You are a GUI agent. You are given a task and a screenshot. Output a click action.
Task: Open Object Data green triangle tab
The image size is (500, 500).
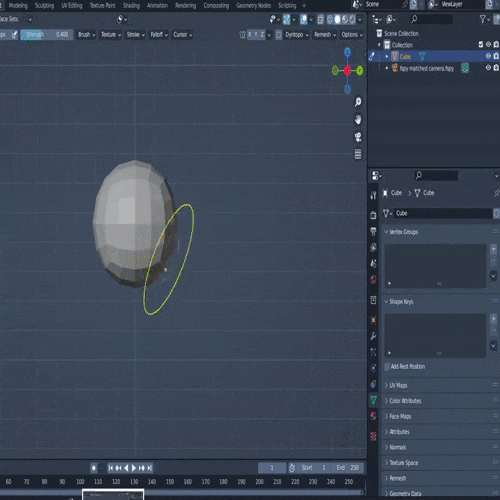[373, 400]
